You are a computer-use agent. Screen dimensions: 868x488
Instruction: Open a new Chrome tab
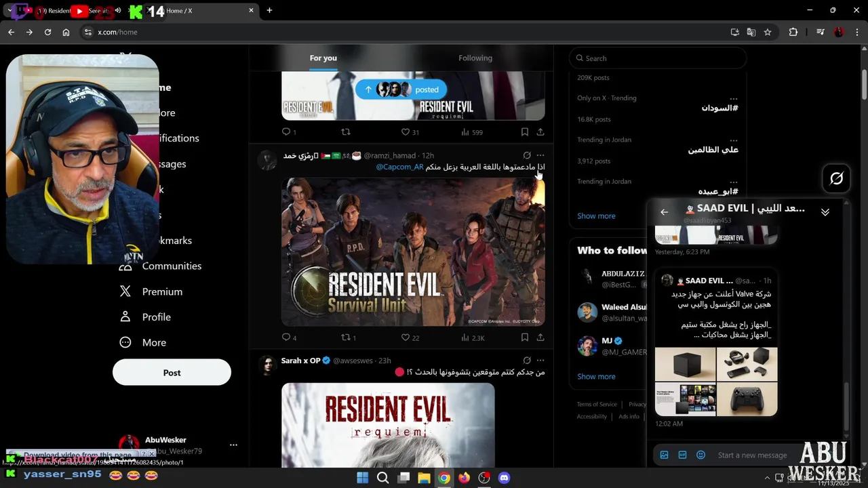[x=269, y=10]
